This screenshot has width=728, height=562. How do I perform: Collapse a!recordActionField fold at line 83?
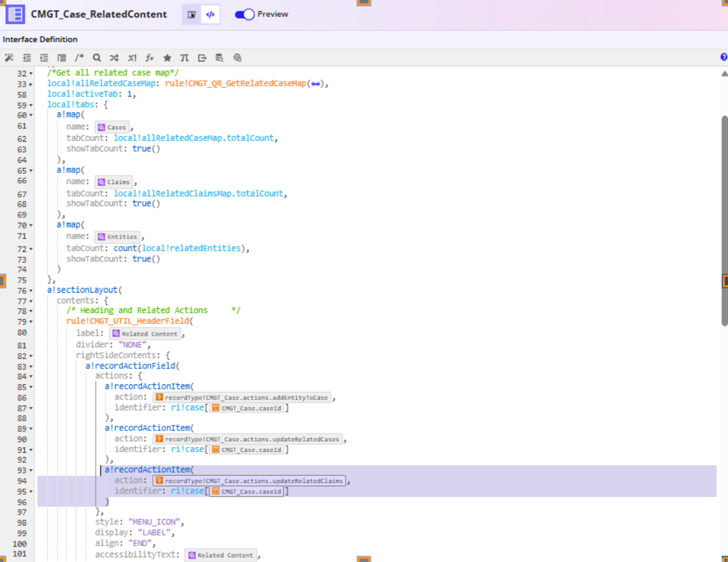click(31, 367)
